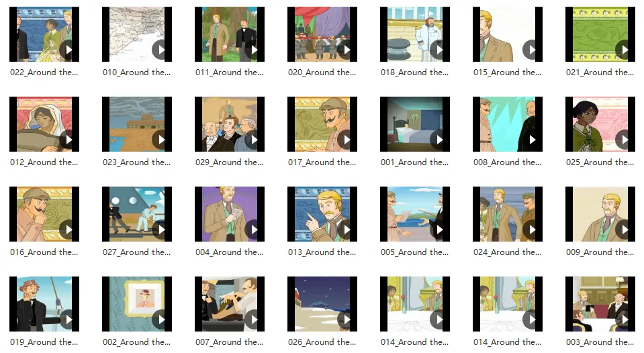This screenshot has width=644, height=353.
Task: Click play icon on 017_Around the video
Action: pos(346,140)
